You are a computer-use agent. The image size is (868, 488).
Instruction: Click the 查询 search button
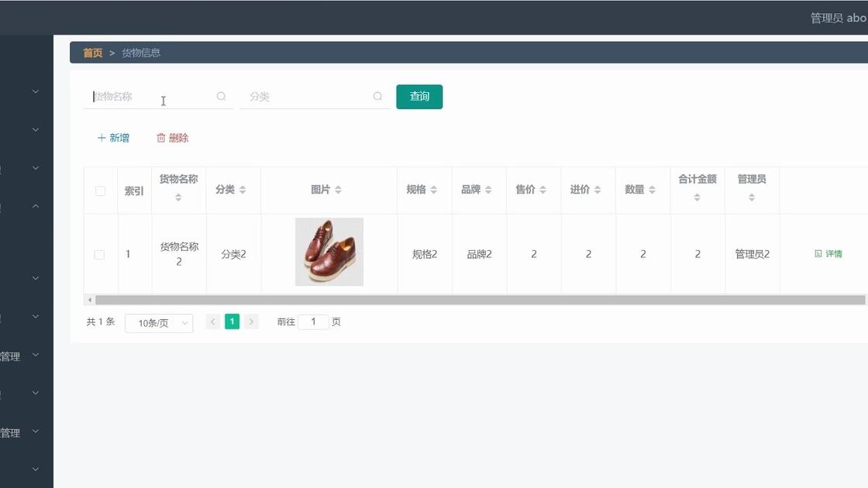(419, 97)
